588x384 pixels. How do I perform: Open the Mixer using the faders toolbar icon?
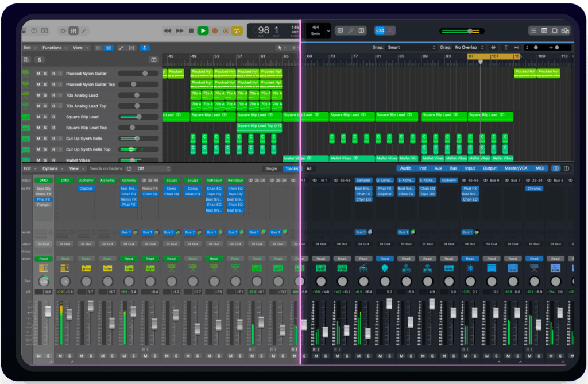73,30
